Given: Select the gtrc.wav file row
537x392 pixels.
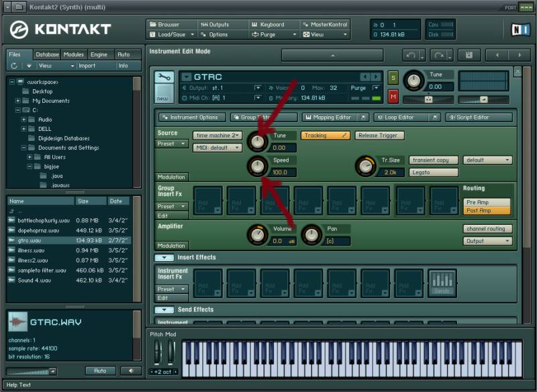Looking at the screenshot, I should [x=68, y=240].
